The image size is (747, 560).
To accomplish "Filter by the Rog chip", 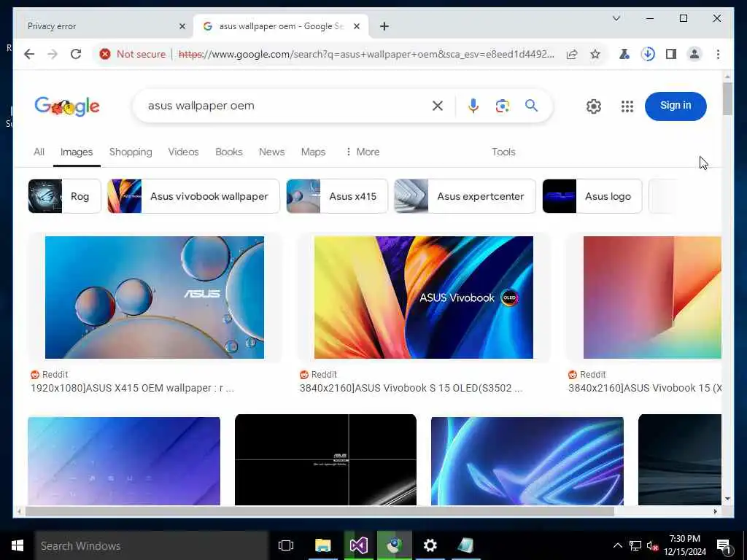I will pos(64,196).
